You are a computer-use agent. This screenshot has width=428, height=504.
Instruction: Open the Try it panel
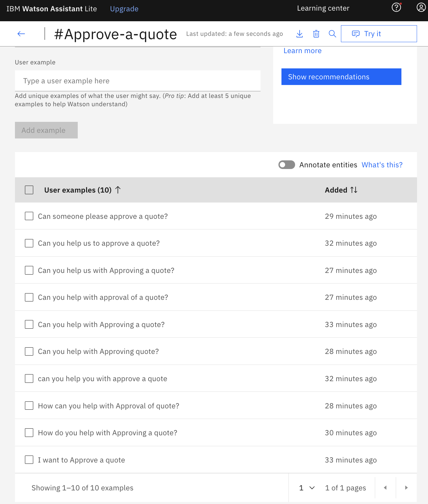(x=378, y=34)
